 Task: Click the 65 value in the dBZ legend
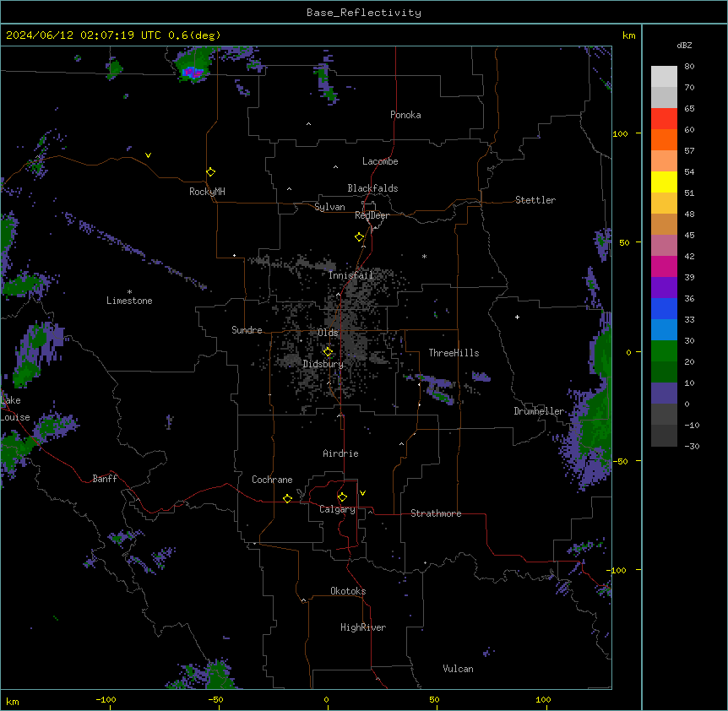689,109
